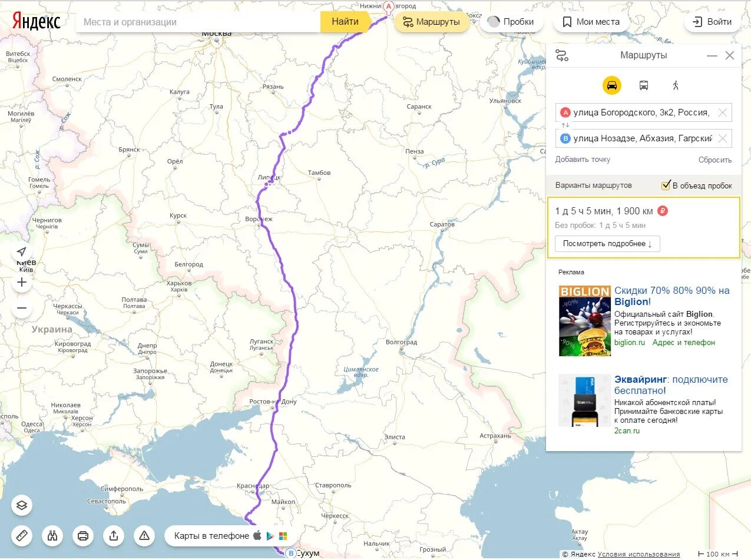Toggle the Пробки traffic layer

coord(511,22)
